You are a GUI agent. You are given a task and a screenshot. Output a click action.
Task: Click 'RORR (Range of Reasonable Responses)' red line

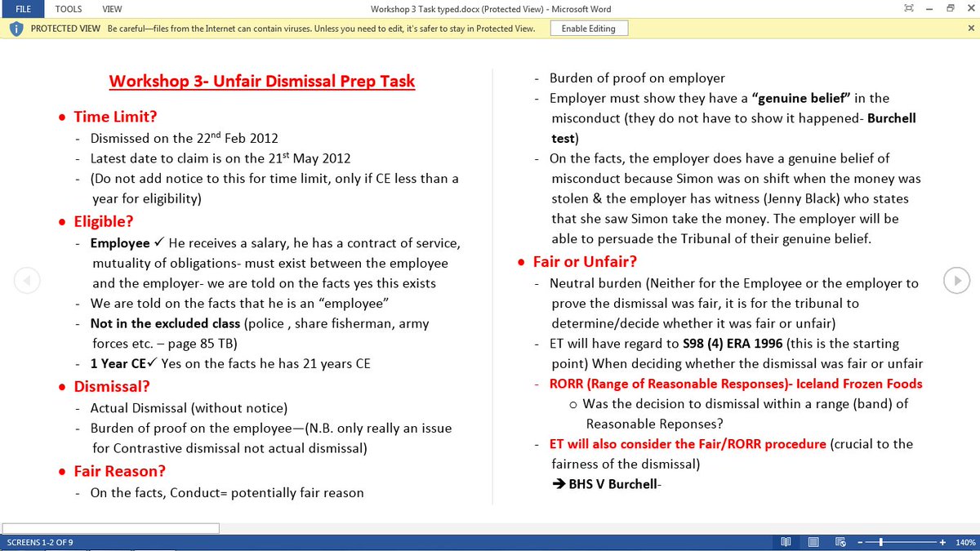coord(736,384)
